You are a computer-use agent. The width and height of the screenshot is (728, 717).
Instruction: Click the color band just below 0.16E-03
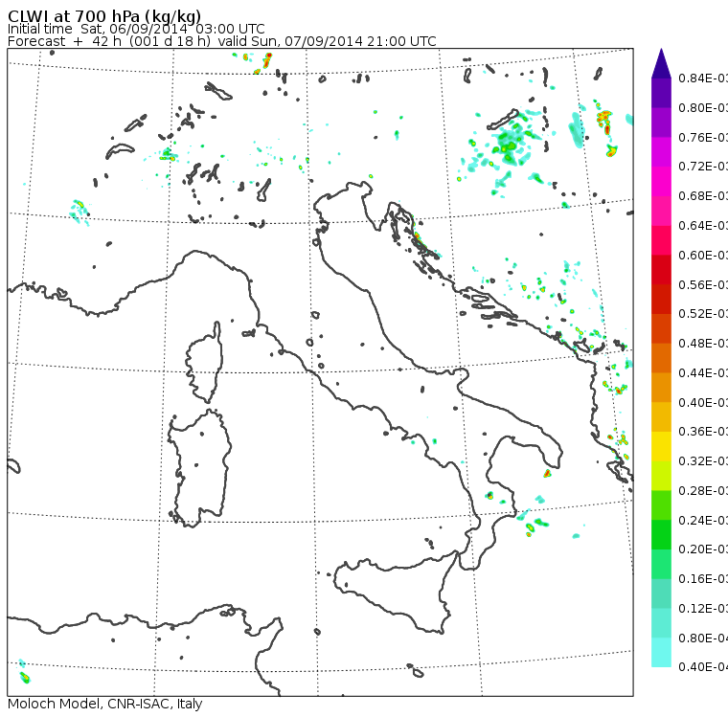pyautogui.click(x=661, y=594)
